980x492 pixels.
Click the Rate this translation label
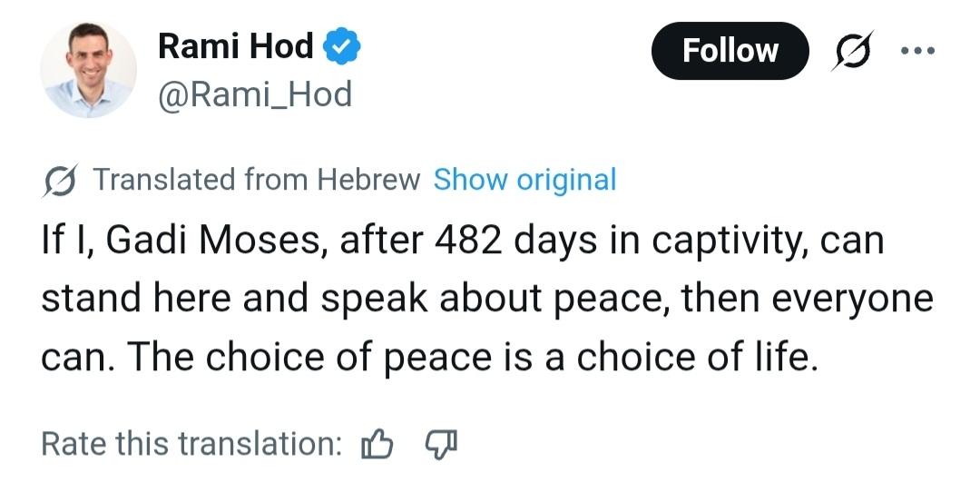(192, 444)
